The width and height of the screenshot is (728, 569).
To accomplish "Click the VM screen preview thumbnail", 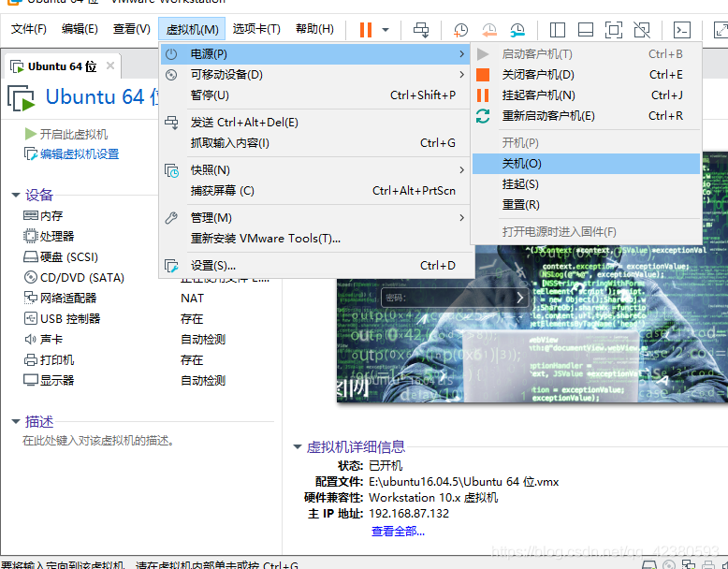I will point(532,277).
